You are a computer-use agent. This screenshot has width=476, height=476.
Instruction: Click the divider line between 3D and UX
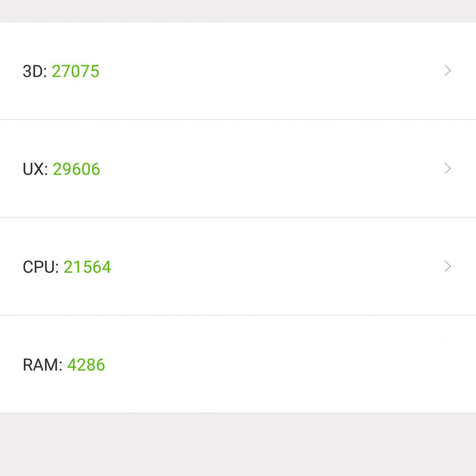point(238,119)
